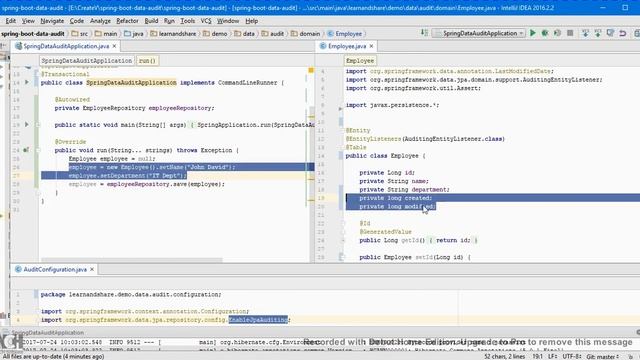Start the Debug bug icon in the toolbar

pos(545,33)
